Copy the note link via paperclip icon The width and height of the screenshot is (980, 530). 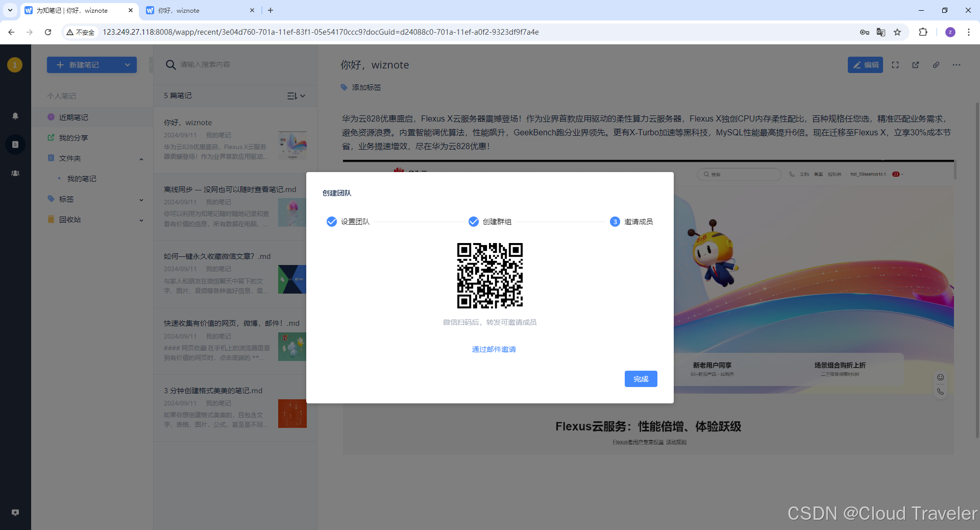936,65
